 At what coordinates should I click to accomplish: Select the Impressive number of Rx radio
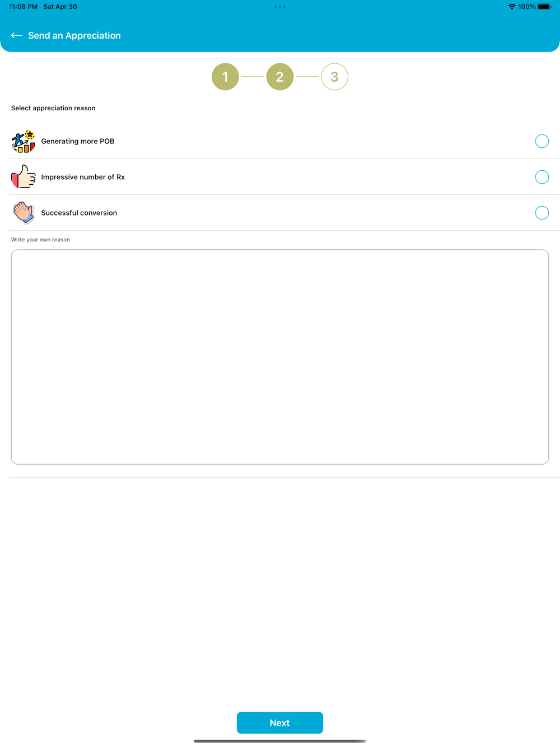[542, 177]
